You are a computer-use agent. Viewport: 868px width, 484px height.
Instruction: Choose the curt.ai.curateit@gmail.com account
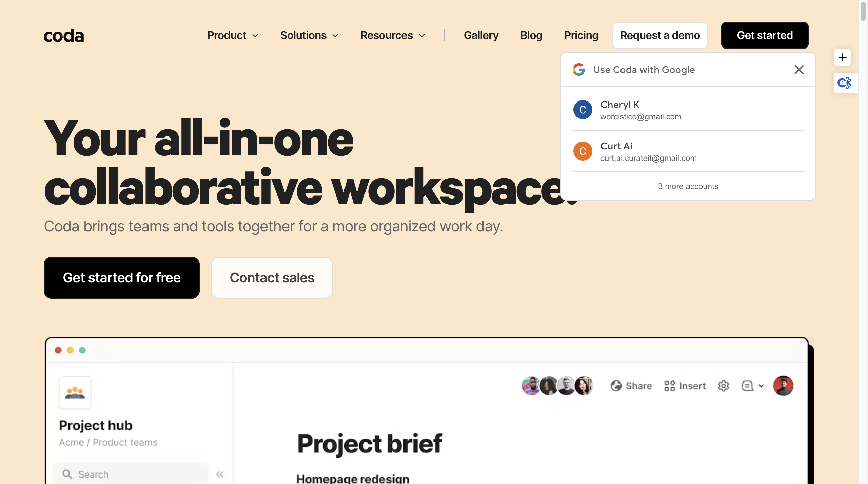coord(688,151)
